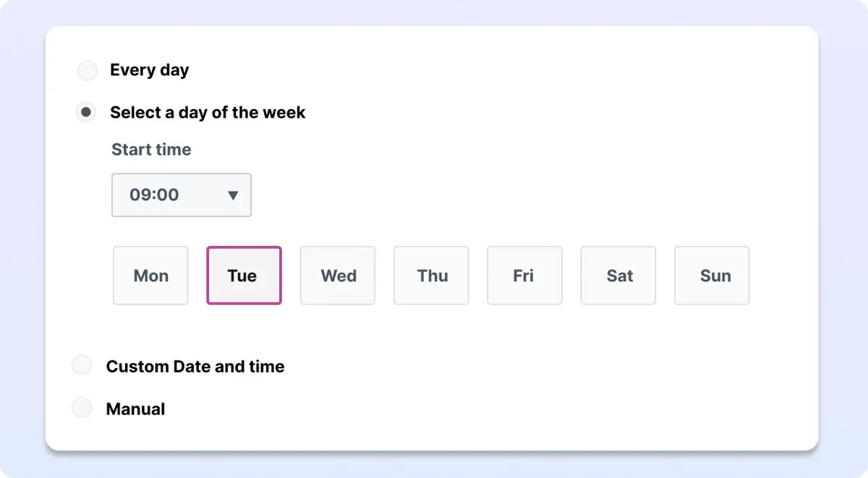Screen dimensions: 868x478
Task: Expand the 09:00 time picker
Action: (181, 195)
